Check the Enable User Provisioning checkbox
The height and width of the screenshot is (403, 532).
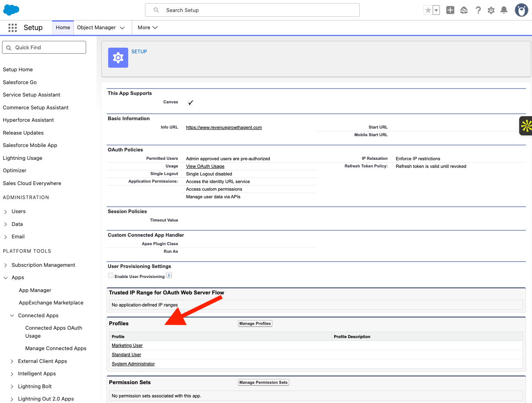point(111,275)
